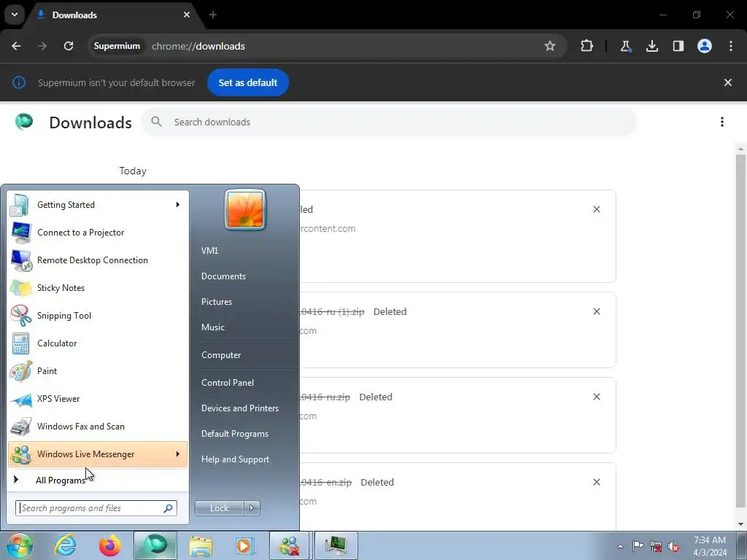This screenshot has height=560, width=747.
Task: Click the Windows Start orb
Action: pos(19,545)
